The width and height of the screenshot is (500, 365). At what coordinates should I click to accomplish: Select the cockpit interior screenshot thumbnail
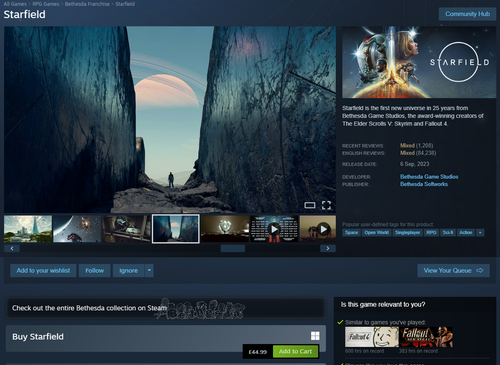click(126, 229)
